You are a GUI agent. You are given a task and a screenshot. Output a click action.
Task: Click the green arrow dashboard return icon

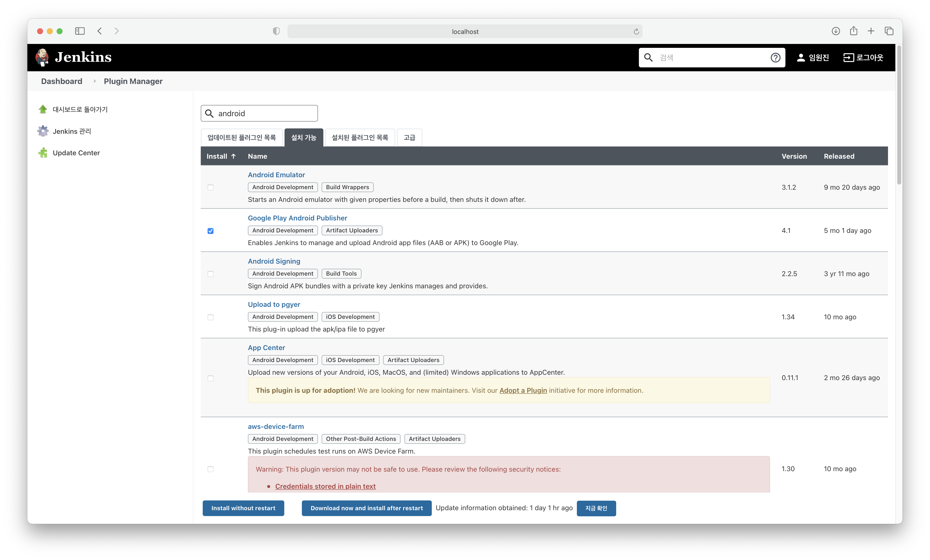click(43, 109)
